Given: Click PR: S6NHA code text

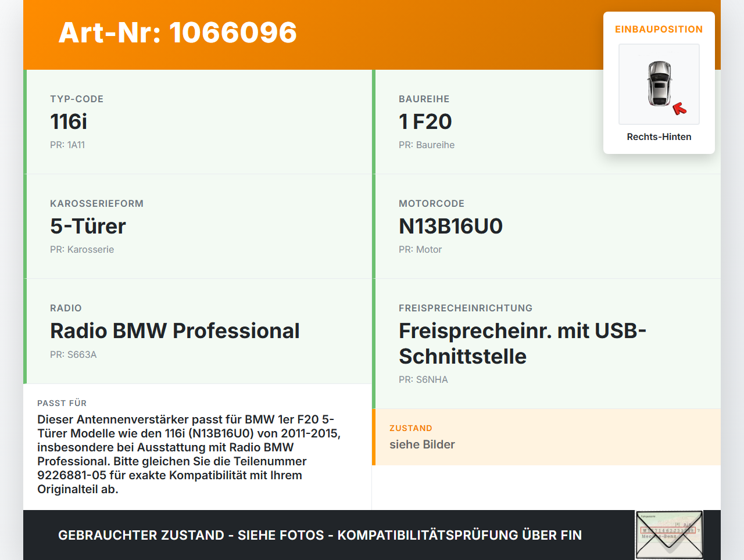Looking at the screenshot, I should (423, 379).
